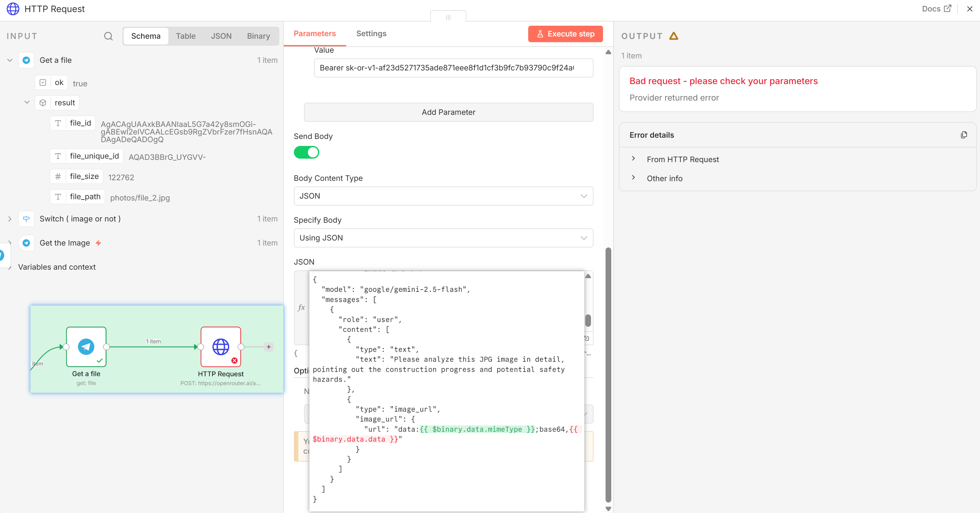980x513 pixels.
Task: Switch the input view to the Binary tab
Action: pos(258,36)
